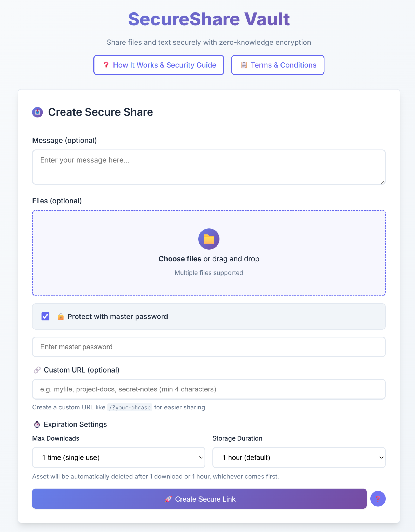The image size is (415, 532).
Task: Click the Create Secure Share circular icon
Action: tap(37, 112)
